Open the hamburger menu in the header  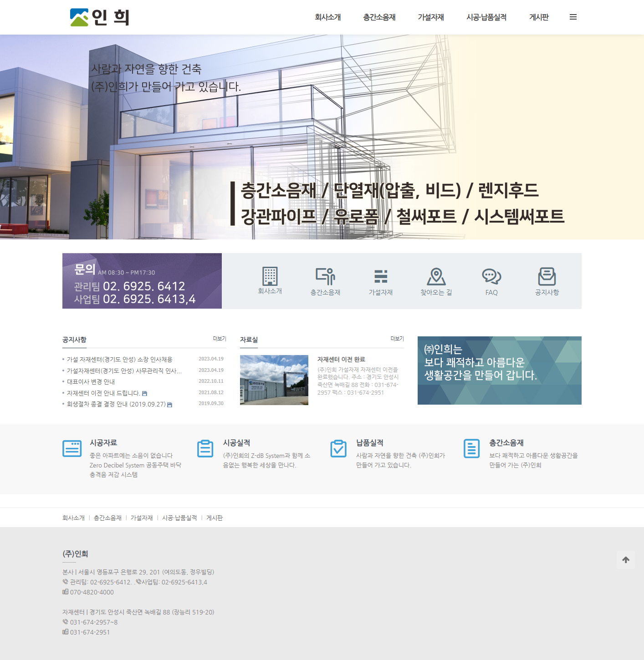click(573, 17)
